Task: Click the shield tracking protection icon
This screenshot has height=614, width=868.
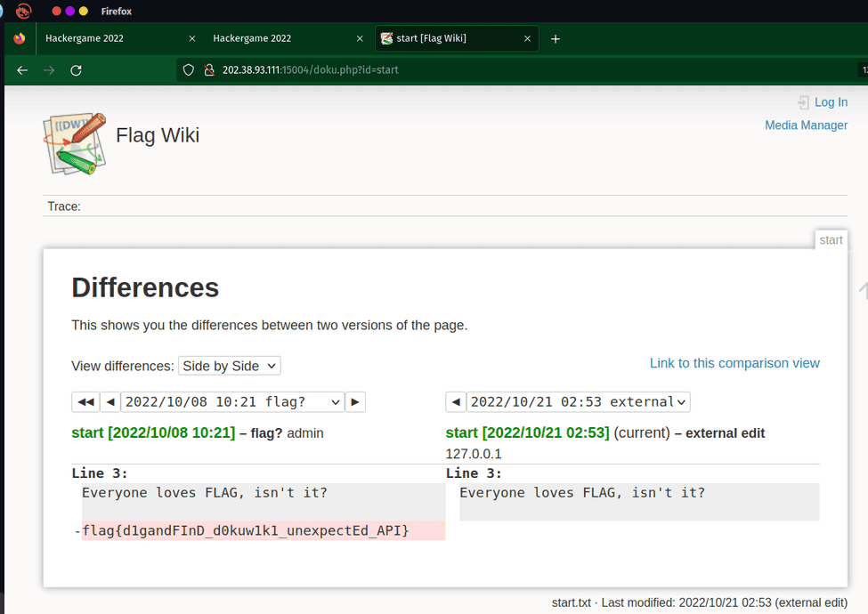Action: [x=188, y=69]
